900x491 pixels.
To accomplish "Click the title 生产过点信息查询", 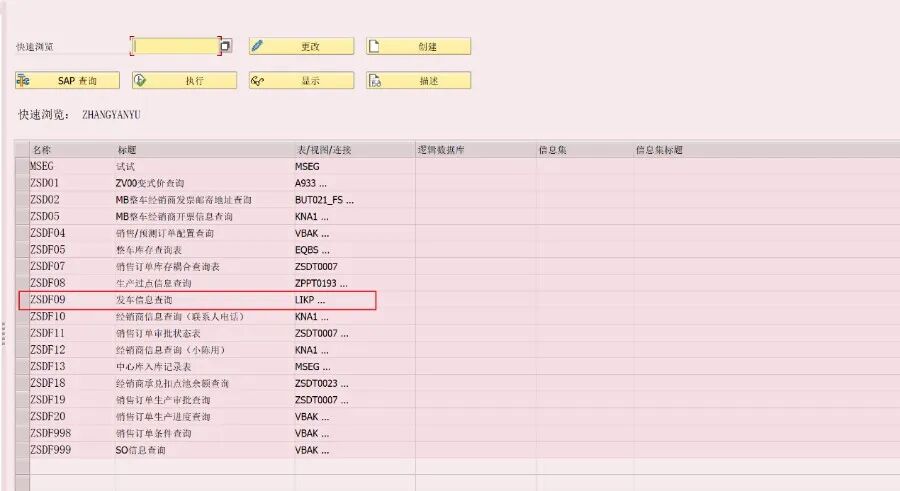I will pos(153,283).
